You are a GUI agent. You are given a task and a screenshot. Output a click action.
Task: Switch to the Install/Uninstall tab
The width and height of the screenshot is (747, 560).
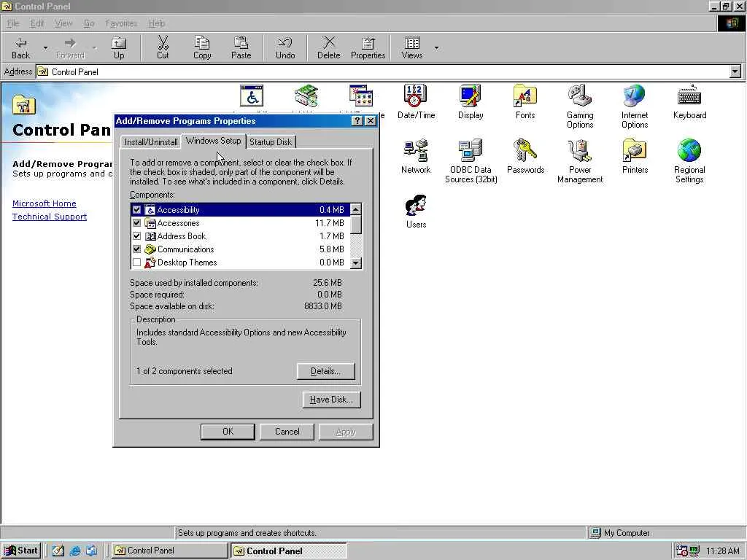tap(151, 142)
